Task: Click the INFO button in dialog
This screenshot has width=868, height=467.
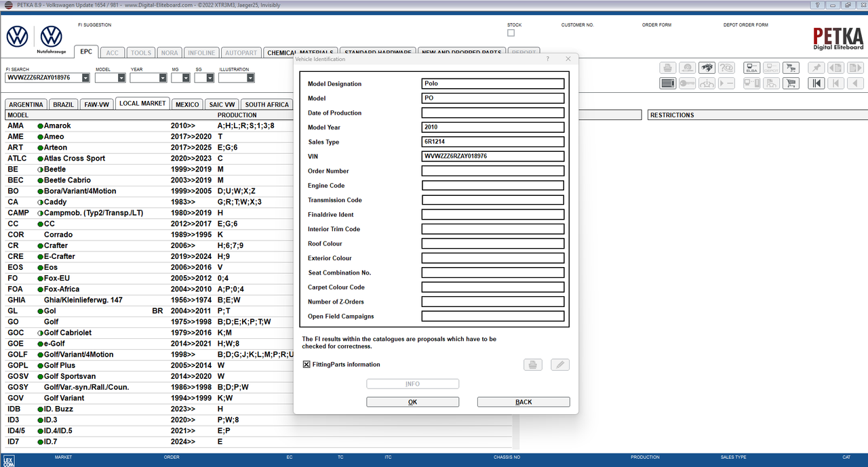Action: click(412, 384)
